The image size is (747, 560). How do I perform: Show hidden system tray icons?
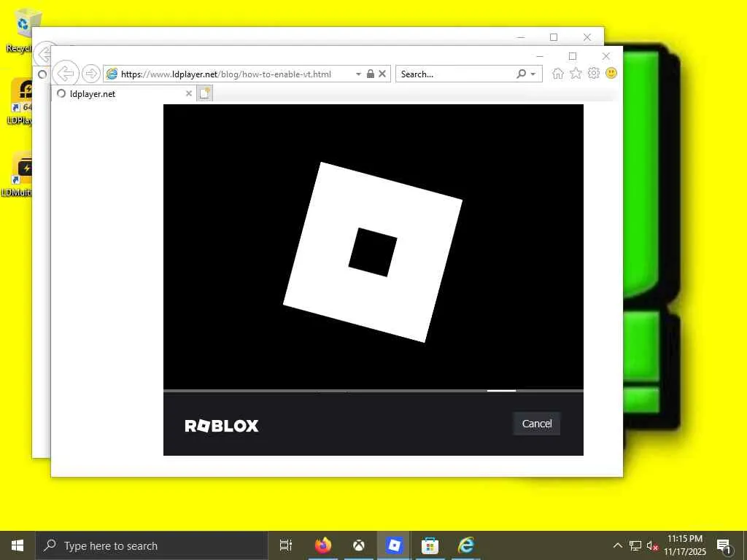click(617, 545)
